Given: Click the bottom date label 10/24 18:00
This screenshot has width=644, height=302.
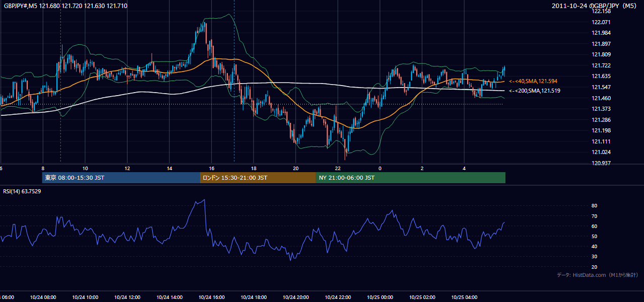Looking at the screenshot, I should pyautogui.click(x=254, y=297).
